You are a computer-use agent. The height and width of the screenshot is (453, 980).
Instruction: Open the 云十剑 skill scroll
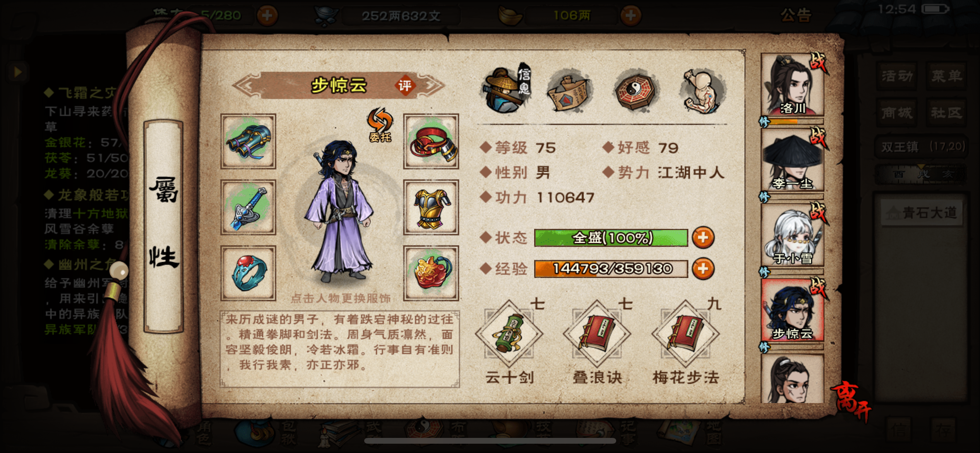509,334
